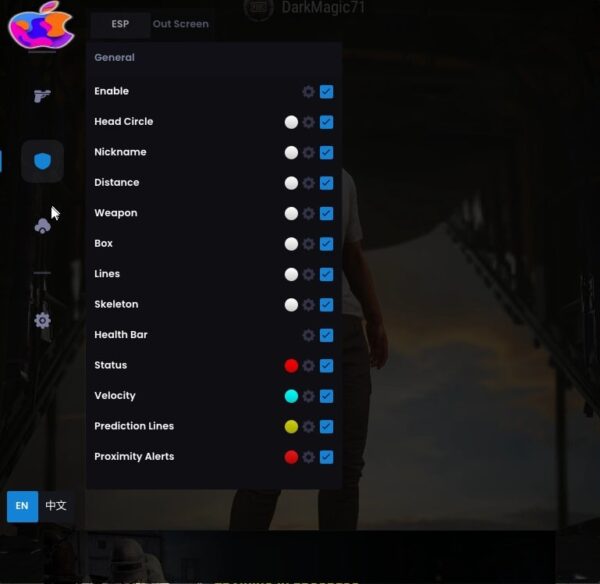Disable the Proximity Alerts checkbox
Screen dimensions: 600x584
coord(326,457)
